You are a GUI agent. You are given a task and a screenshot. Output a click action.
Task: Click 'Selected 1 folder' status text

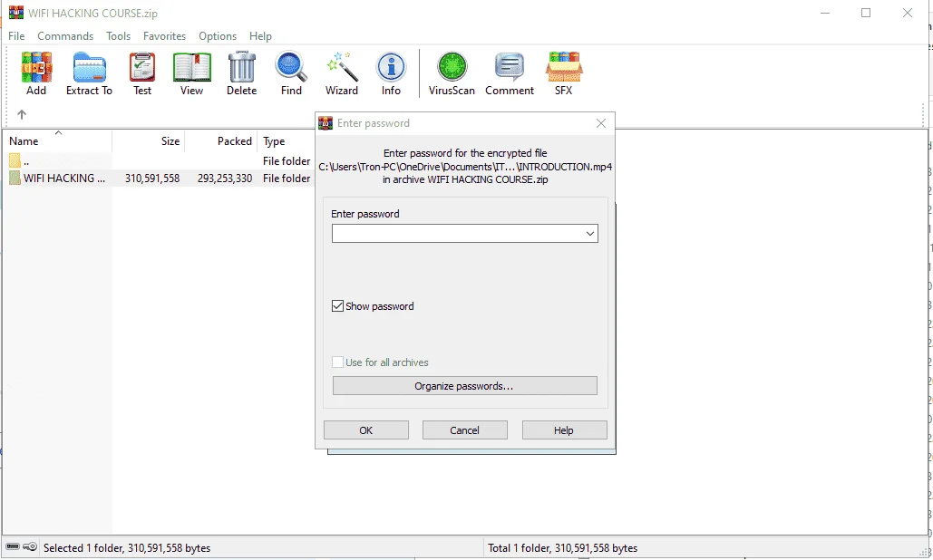click(x=127, y=547)
